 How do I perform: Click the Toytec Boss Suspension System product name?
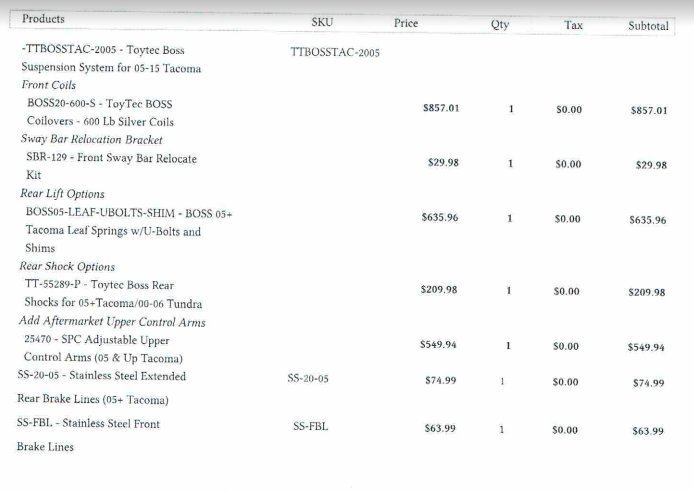pos(111,58)
